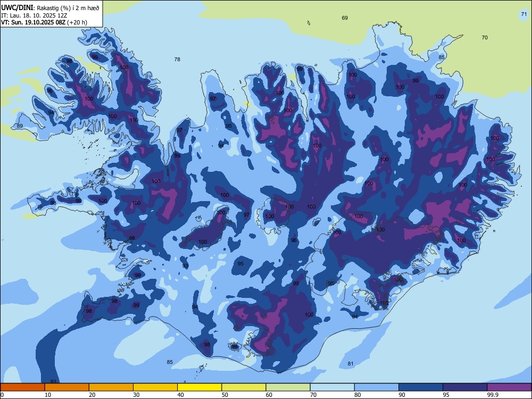
Task: Click the legend tick label 40
Action: point(181,395)
